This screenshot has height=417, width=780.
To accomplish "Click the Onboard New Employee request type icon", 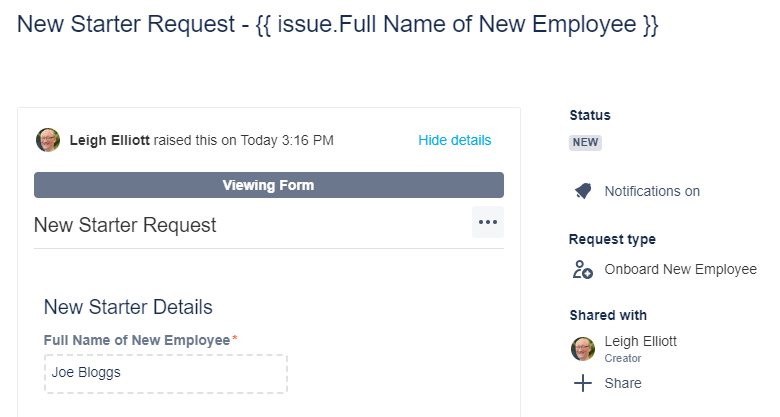I will click(583, 269).
